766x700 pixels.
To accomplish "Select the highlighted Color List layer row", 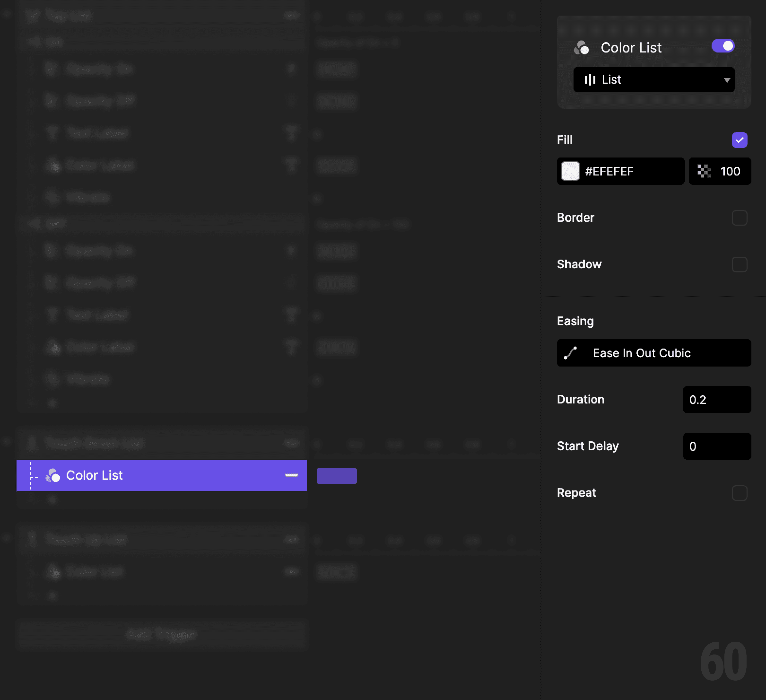I will pos(133,475).
